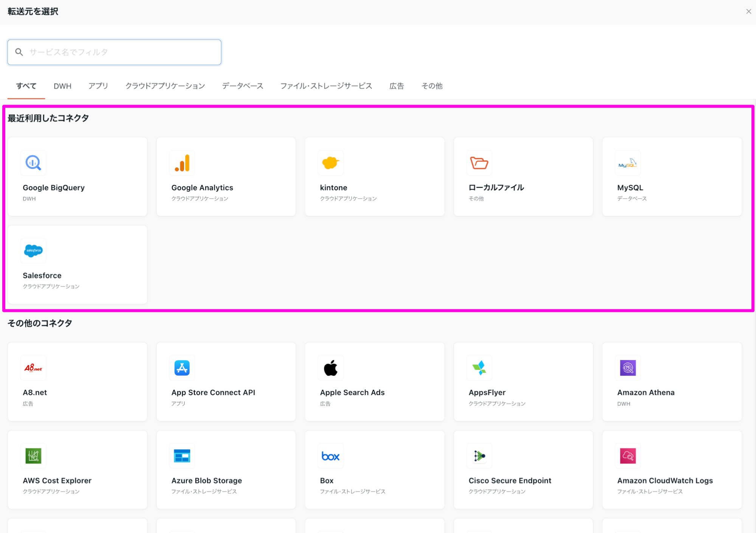
Task: Click the アプリ label under App Store Connect
Action: coord(178,403)
